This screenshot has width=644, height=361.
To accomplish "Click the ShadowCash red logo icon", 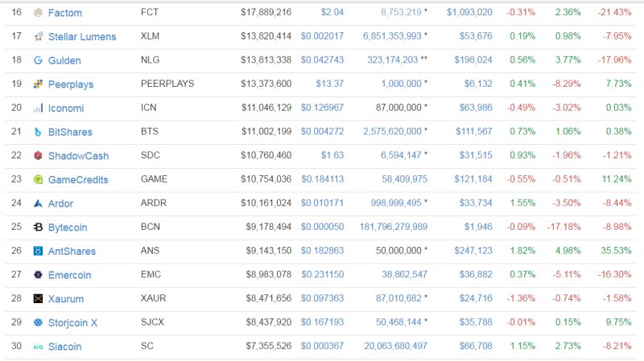I will 38,156.
